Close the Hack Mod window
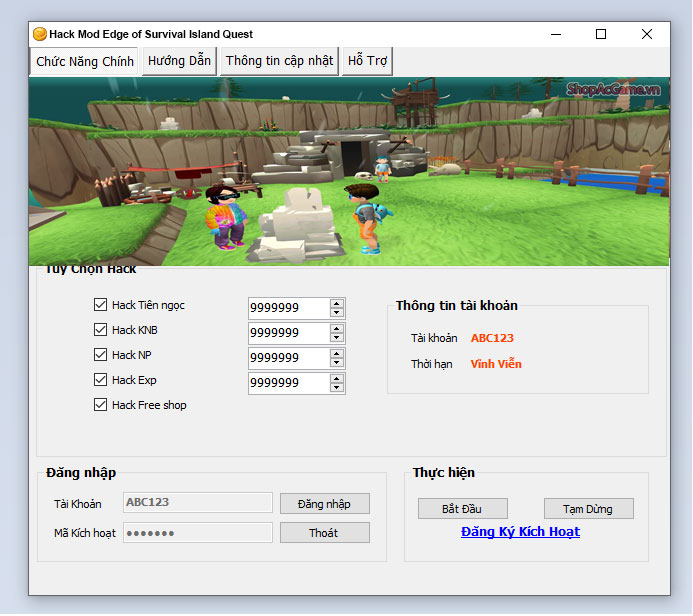This screenshot has height=616, width=693. (647, 34)
